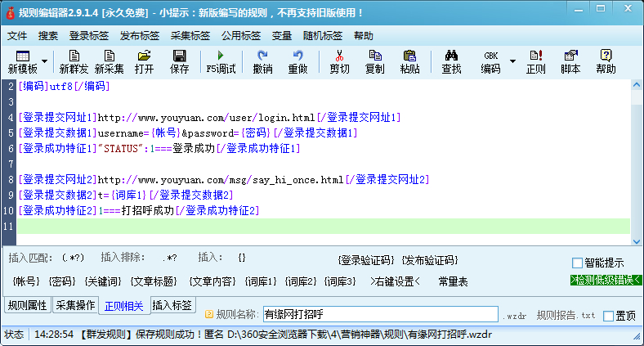The height and width of the screenshot is (346, 644).
Task: Click >检测低级错误< green button
Action: pos(606,281)
